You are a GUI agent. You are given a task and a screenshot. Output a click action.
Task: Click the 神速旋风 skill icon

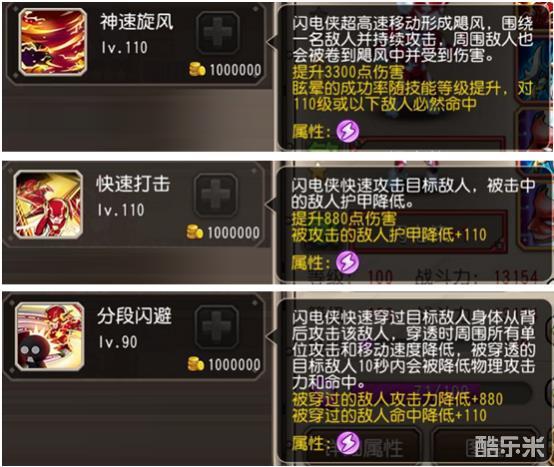53,42
